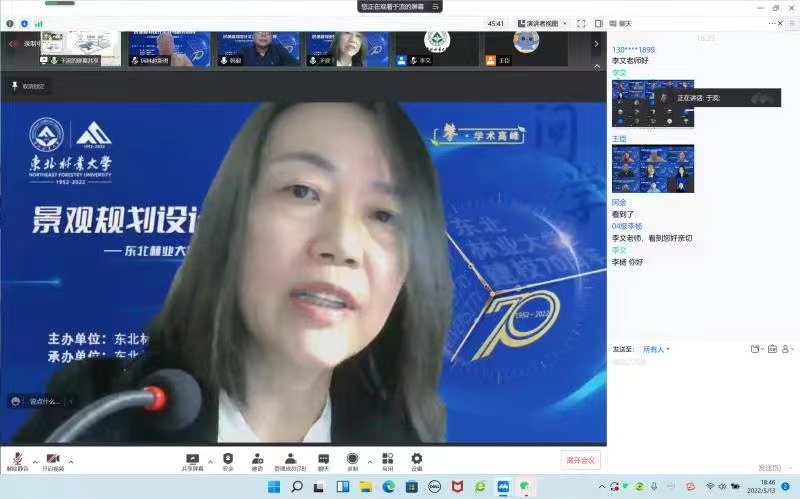
Task: Click the 发送(S) send message button
Action: (x=769, y=467)
